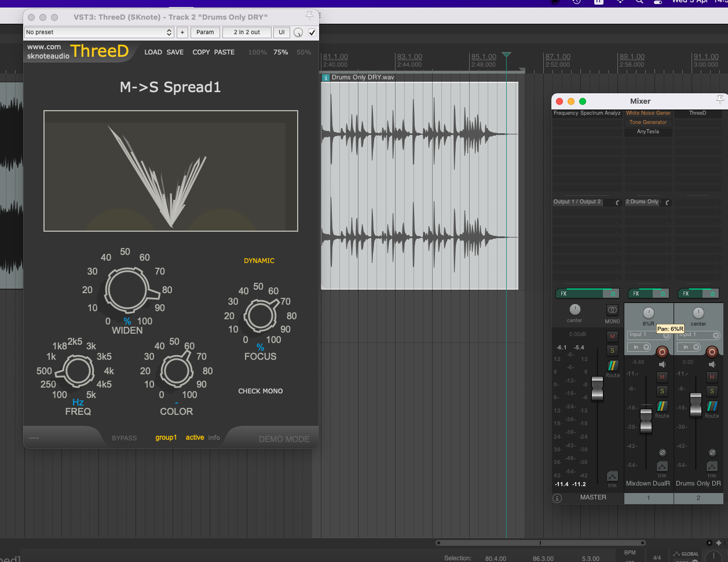Click the plus preset menu button

182,32
